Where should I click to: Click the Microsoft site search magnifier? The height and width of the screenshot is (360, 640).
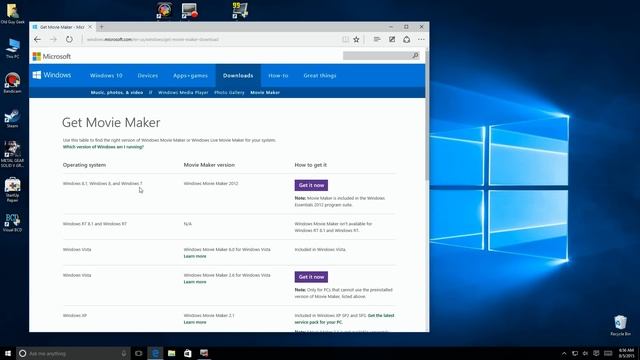pos(416,55)
